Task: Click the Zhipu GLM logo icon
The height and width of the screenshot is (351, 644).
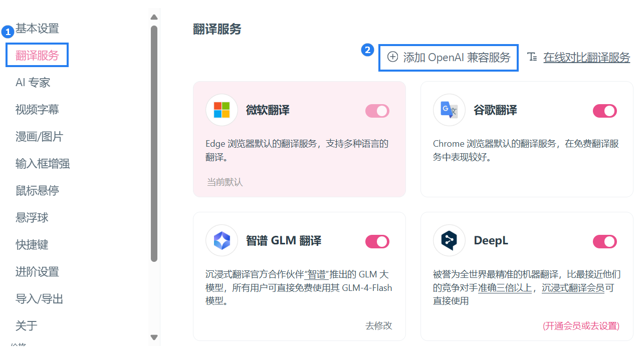Action: pyautogui.click(x=222, y=241)
